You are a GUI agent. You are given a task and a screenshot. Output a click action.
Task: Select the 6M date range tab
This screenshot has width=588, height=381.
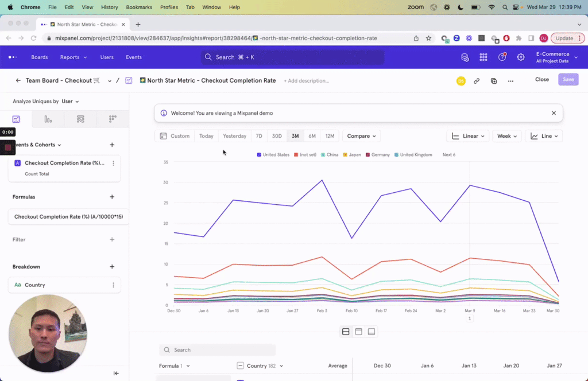pyautogui.click(x=312, y=136)
